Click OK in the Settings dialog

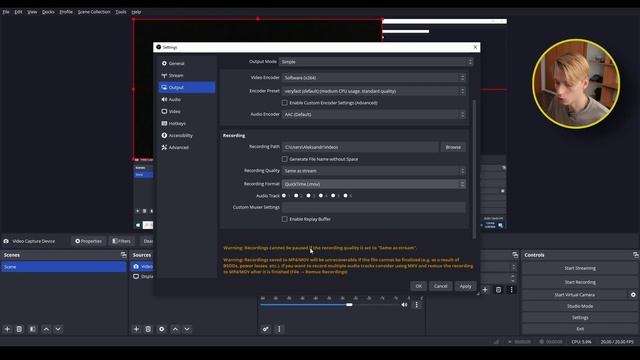coord(418,286)
